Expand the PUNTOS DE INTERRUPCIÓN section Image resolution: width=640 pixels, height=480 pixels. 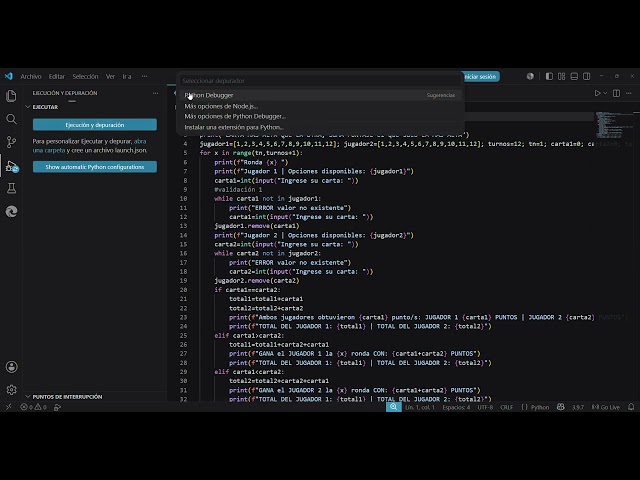tap(67, 397)
